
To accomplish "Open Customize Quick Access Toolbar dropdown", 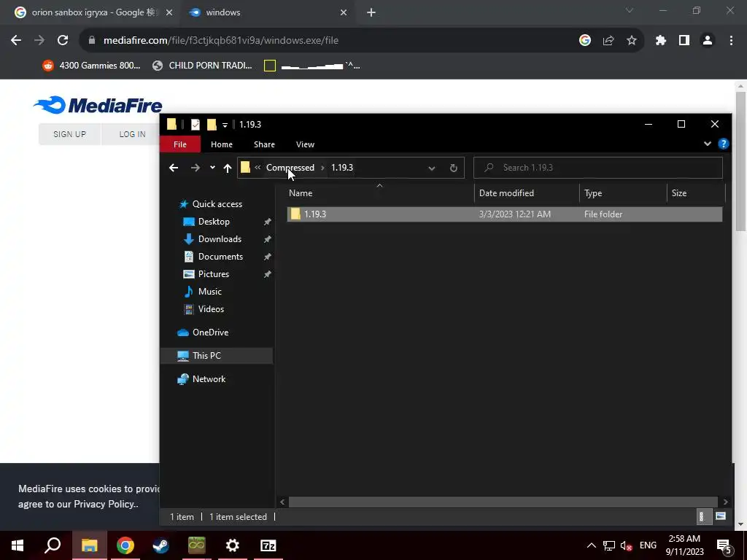I will point(225,125).
